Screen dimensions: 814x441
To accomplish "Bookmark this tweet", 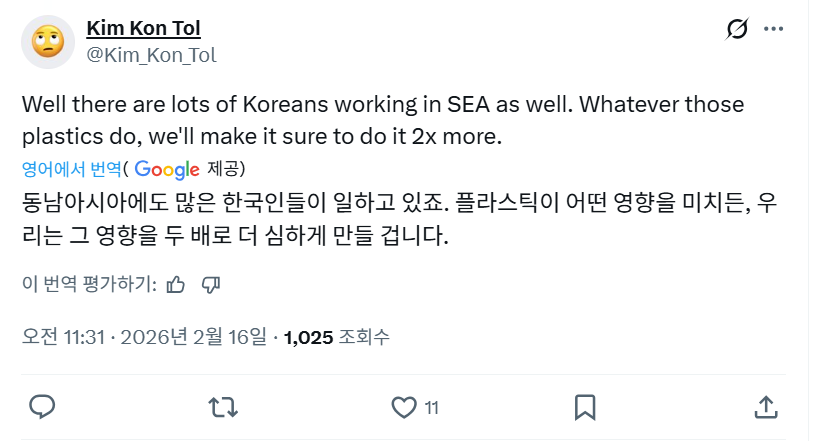I will (x=585, y=407).
